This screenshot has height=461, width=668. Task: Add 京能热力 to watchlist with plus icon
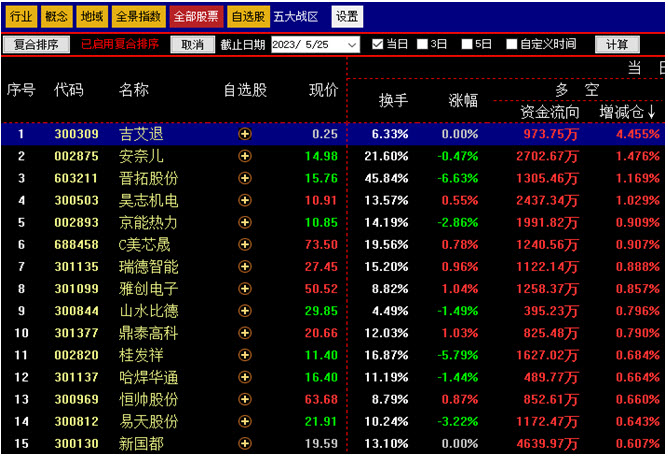click(x=245, y=223)
